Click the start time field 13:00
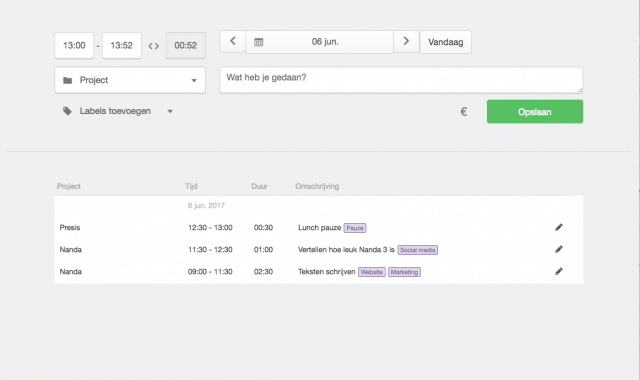This screenshot has height=380, width=640. click(x=74, y=45)
